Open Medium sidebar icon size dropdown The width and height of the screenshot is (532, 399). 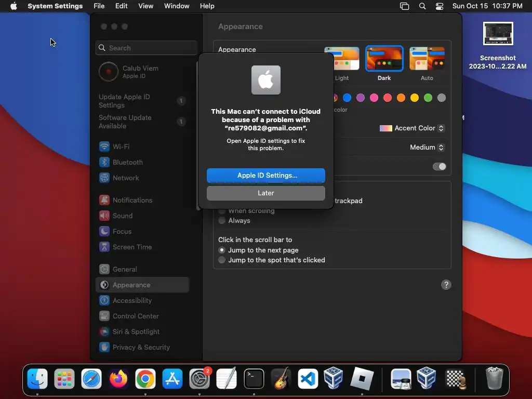click(x=427, y=147)
